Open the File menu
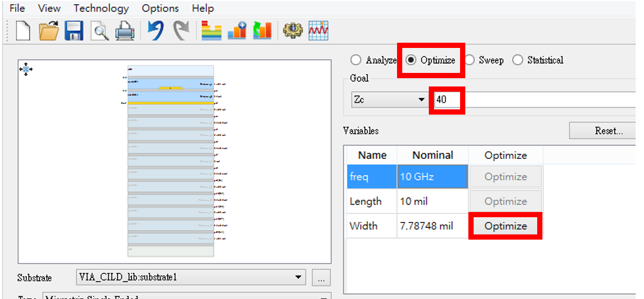 coord(17,8)
